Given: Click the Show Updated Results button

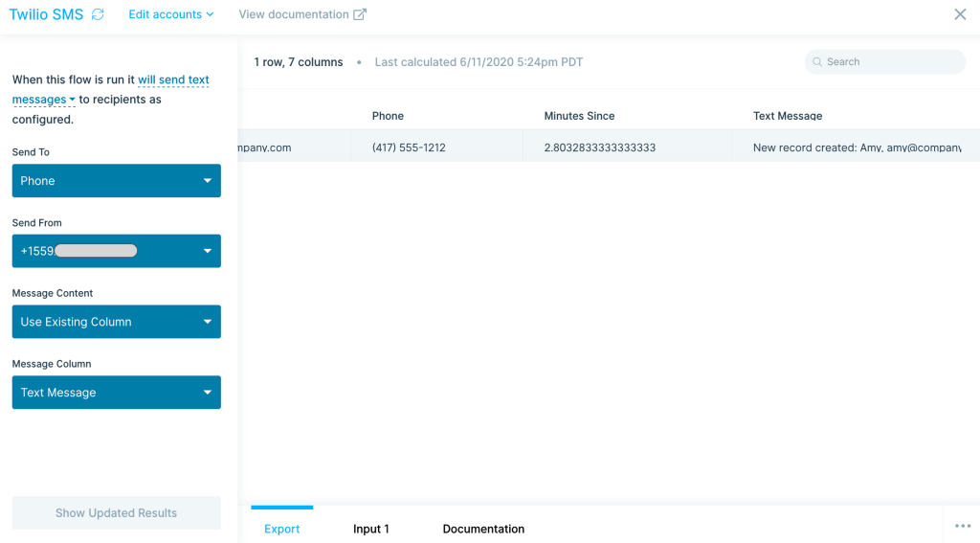Looking at the screenshot, I should (116, 513).
